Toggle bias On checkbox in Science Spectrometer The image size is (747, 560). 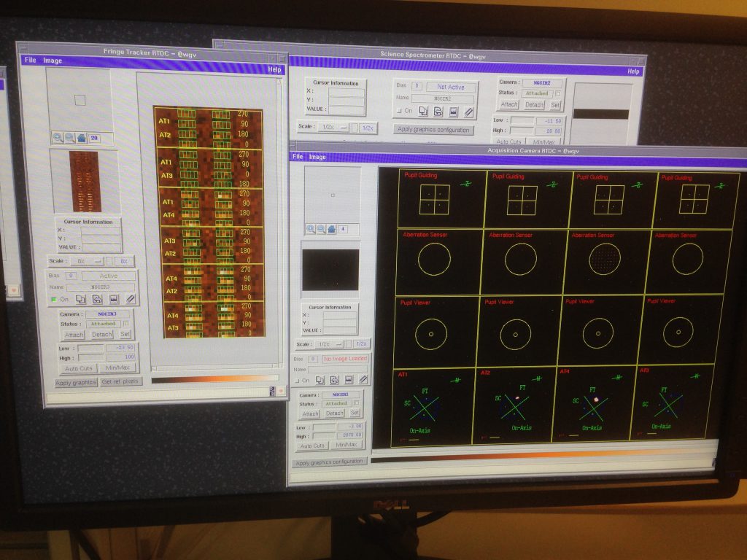(x=399, y=111)
